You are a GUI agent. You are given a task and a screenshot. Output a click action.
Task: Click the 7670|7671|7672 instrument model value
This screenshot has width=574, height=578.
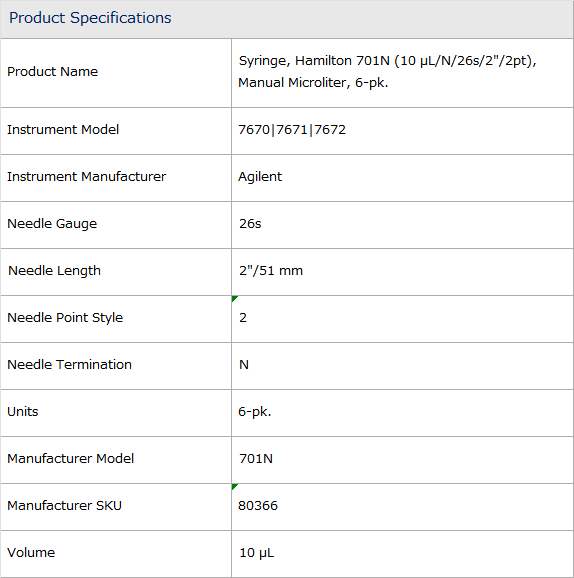tap(292, 130)
